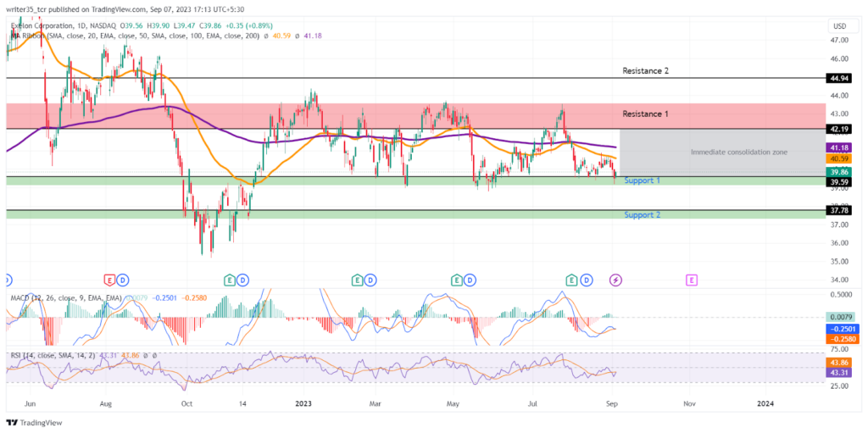Screen dimensions: 868x433
Task: Click the orange 43.86 RSI average label
Action: coord(840,362)
